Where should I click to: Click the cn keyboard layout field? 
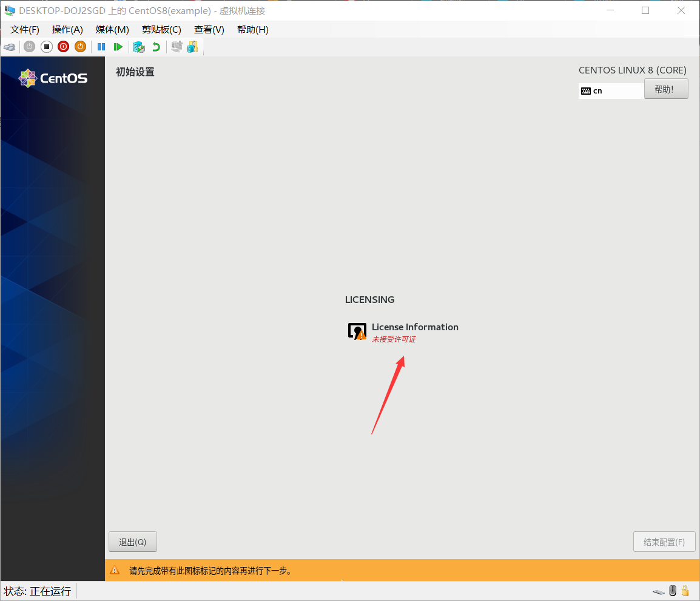coord(611,91)
